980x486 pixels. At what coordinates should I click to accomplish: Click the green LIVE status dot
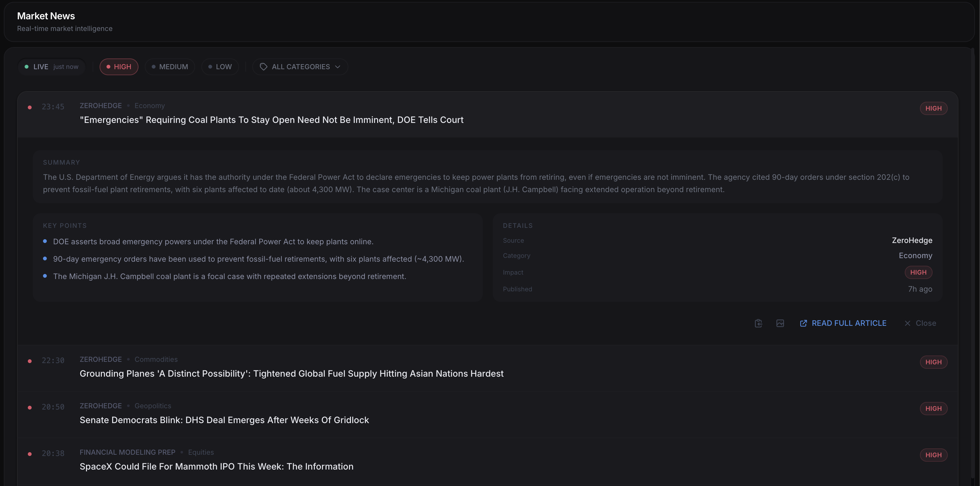pyautogui.click(x=27, y=67)
